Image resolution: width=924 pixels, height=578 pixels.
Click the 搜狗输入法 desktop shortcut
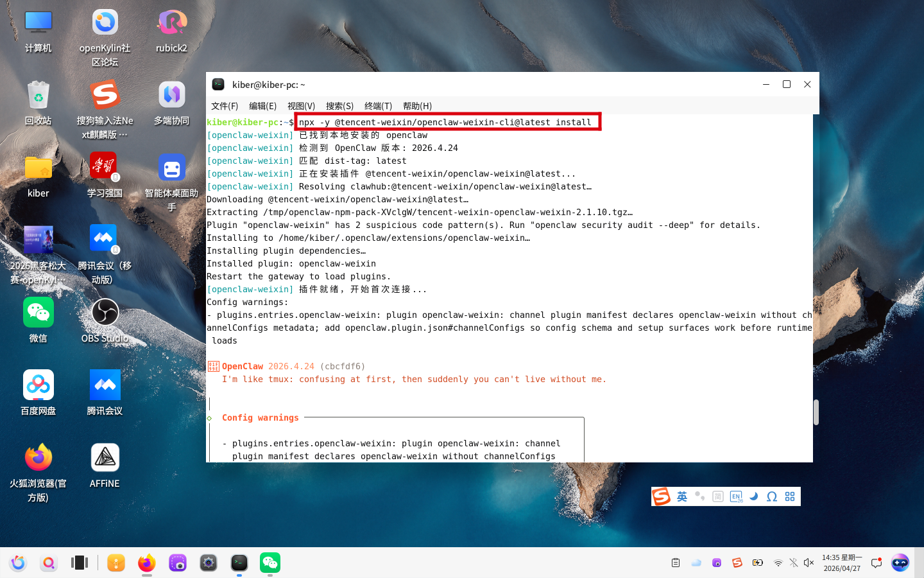point(105,95)
